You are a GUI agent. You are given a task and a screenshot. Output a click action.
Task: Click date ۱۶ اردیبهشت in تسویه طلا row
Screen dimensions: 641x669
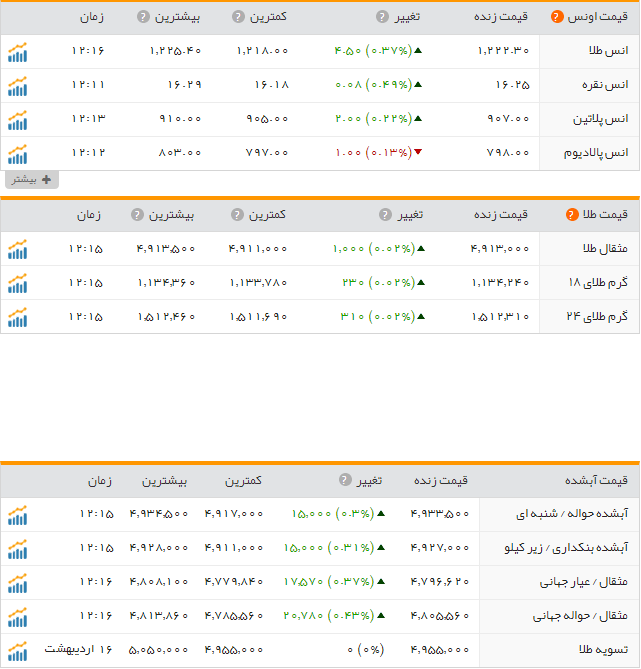pos(79,650)
